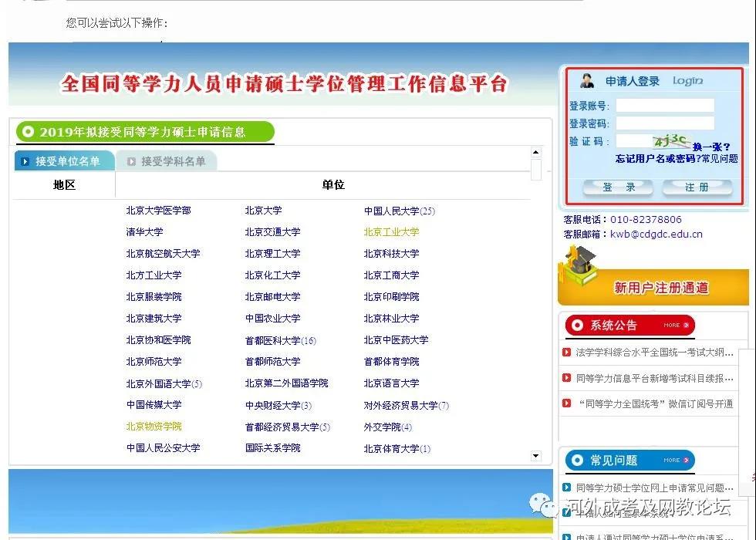
Task: Select 北京大学 in unit list
Action: tap(263, 211)
